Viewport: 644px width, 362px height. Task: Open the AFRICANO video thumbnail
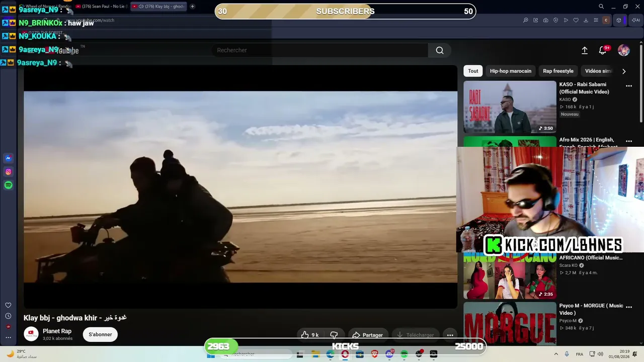coord(510,276)
